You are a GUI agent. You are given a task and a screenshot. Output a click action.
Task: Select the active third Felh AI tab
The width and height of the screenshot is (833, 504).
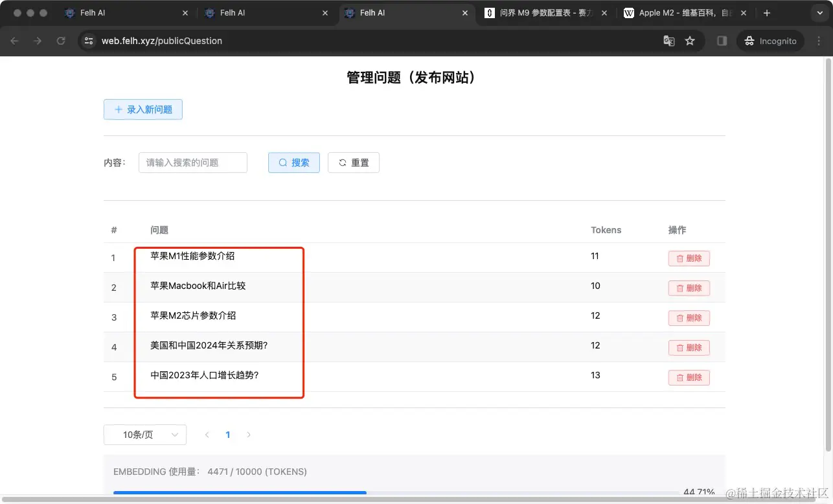click(x=407, y=13)
